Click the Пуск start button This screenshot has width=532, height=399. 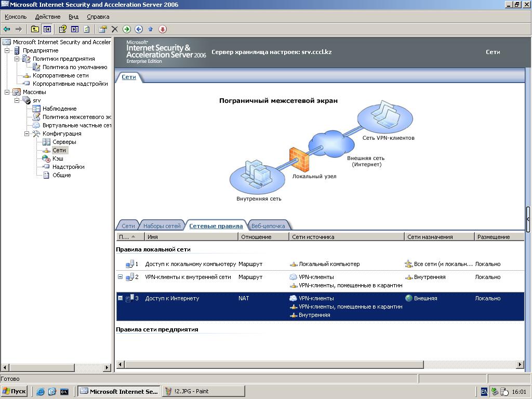(15, 392)
